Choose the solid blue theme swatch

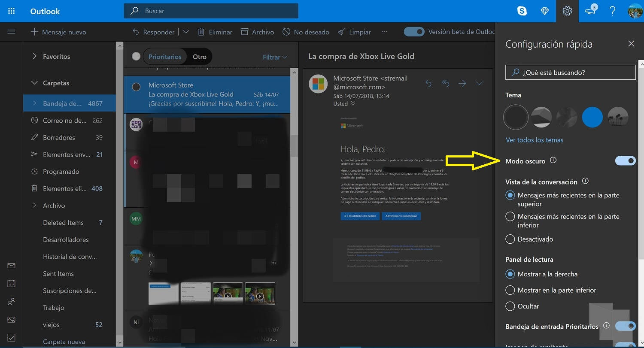click(592, 117)
